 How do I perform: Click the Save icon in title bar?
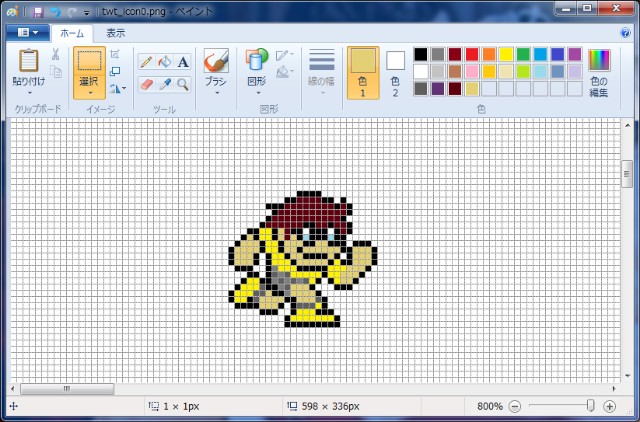38,12
